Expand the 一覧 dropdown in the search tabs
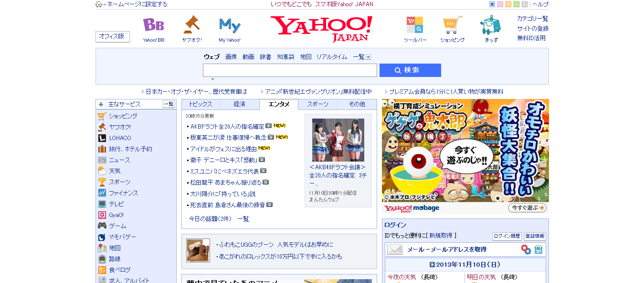The image size is (644, 283). tap(368, 57)
